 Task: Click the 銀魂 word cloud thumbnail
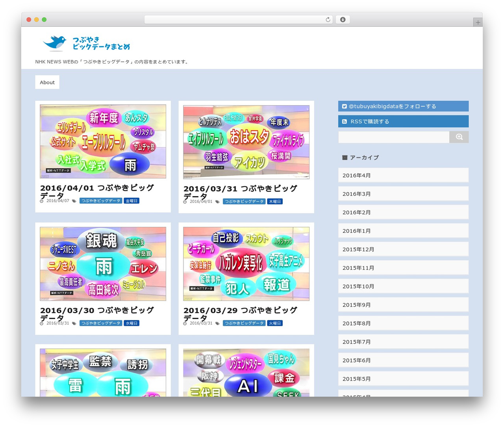click(103, 264)
